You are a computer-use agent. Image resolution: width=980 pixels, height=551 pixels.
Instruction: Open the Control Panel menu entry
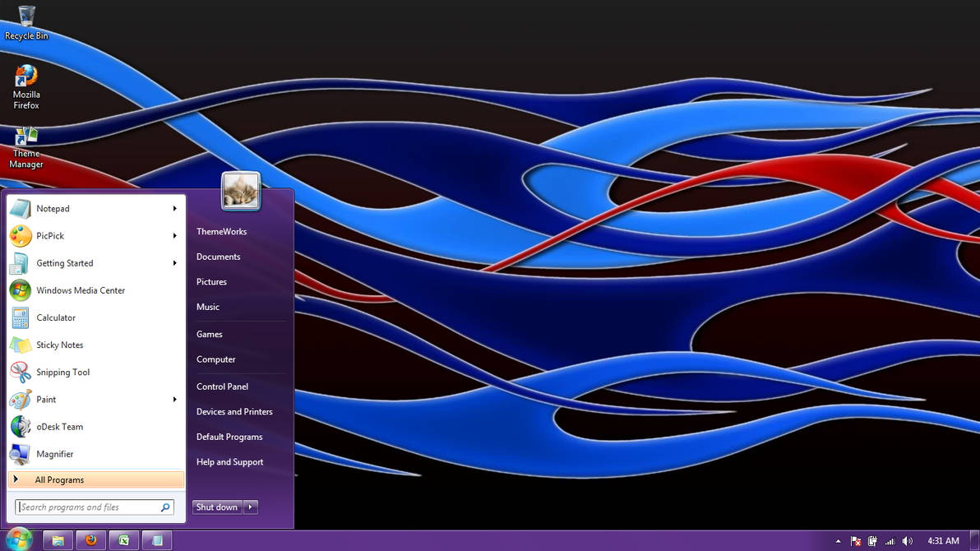(222, 387)
